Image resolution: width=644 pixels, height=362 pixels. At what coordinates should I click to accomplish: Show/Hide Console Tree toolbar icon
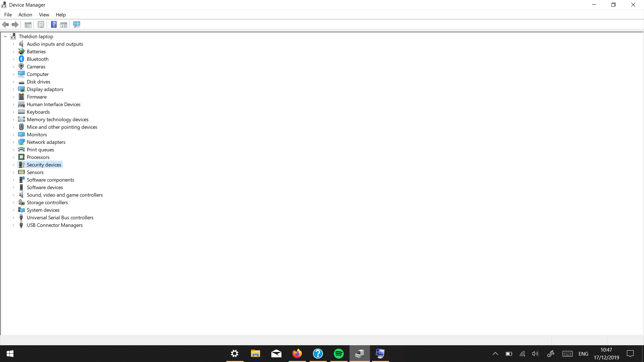pos(28,24)
